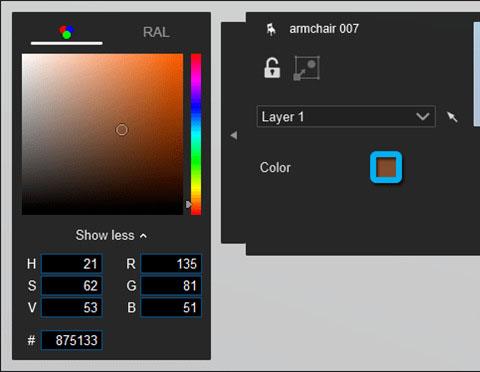Click the layer pick arrow icon
480x372 pixels.
pos(452,117)
